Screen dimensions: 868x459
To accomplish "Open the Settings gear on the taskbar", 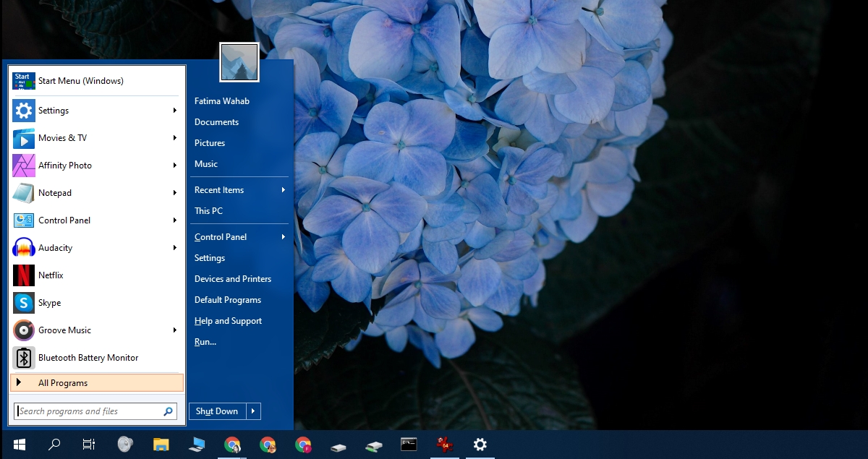I will (x=480, y=445).
